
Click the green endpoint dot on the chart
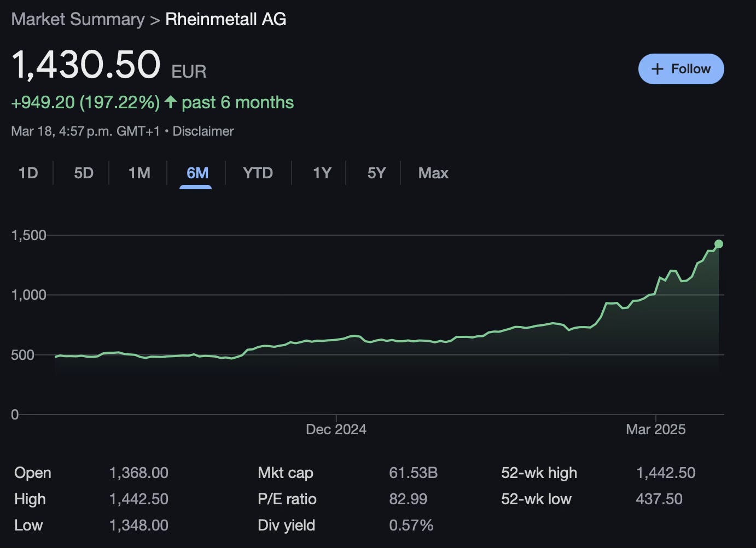[x=719, y=244]
